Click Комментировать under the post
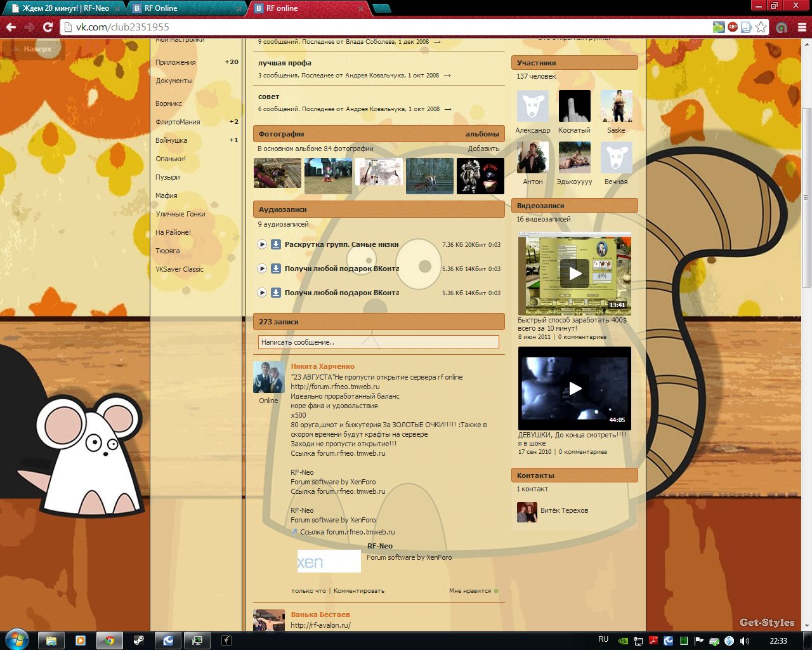 click(x=359, y=591)
